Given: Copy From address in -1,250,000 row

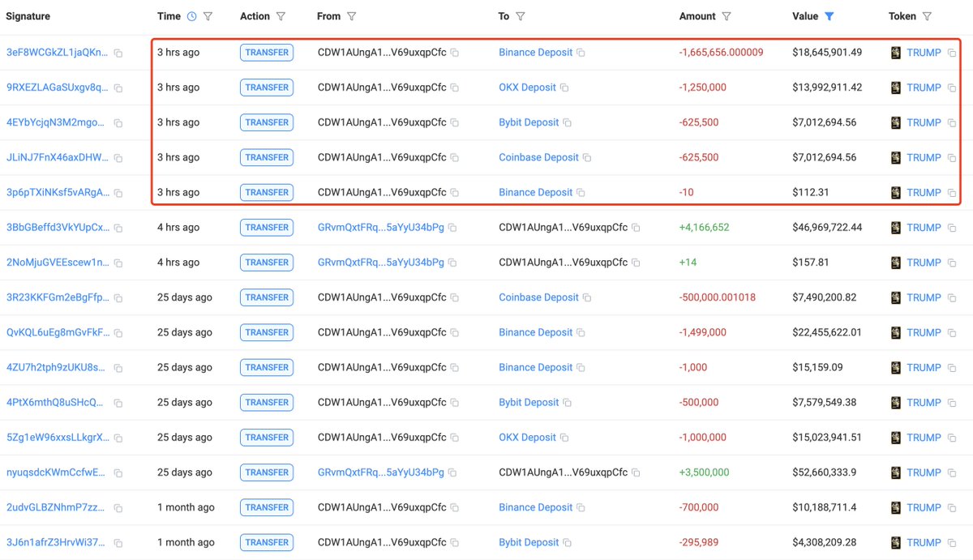Looking at the screenshot, I should point(455,88).
